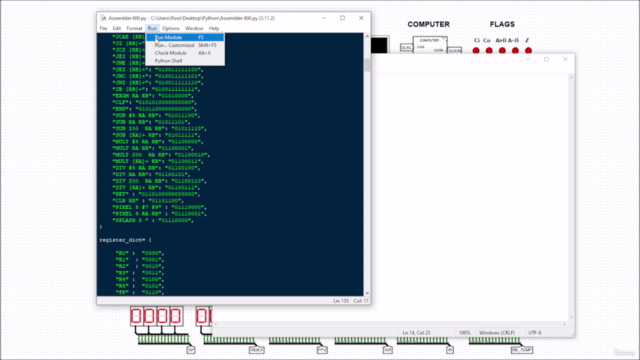Screen dimensions: 640x360
Task: Click the black screen component behind IDLE
Action: click(x=380, y=45)
